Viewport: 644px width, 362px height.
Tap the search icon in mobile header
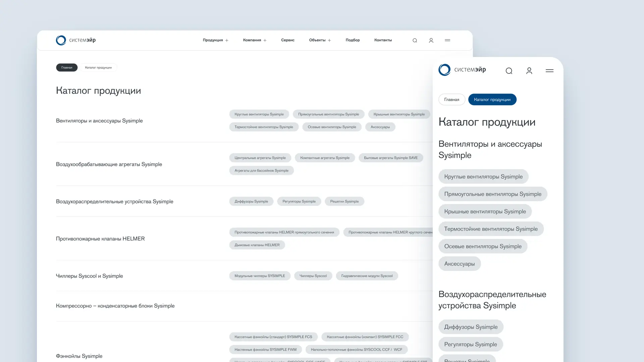[509, 71]
